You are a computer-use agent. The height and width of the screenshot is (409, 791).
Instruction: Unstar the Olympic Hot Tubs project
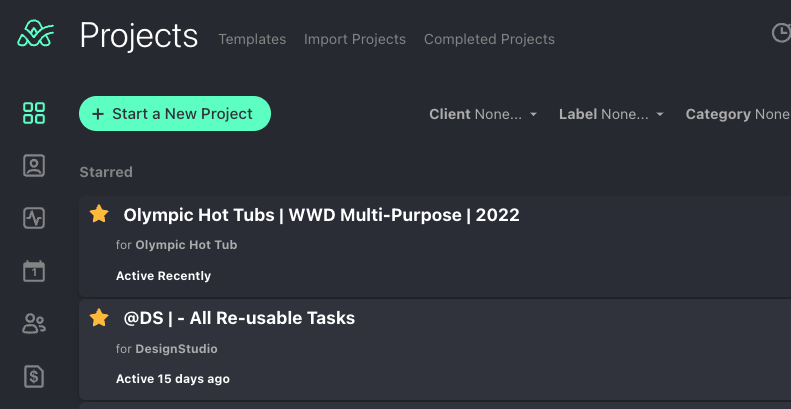(x=99, y=214)
